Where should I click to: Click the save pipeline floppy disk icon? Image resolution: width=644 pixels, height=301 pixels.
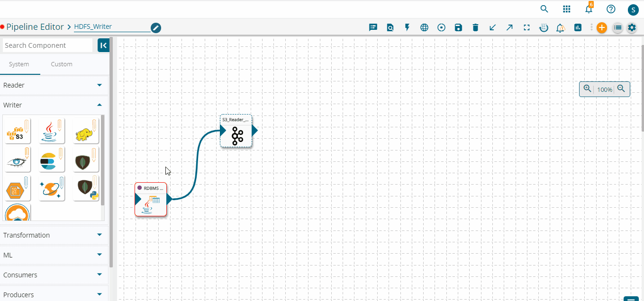tap(458, 27)
